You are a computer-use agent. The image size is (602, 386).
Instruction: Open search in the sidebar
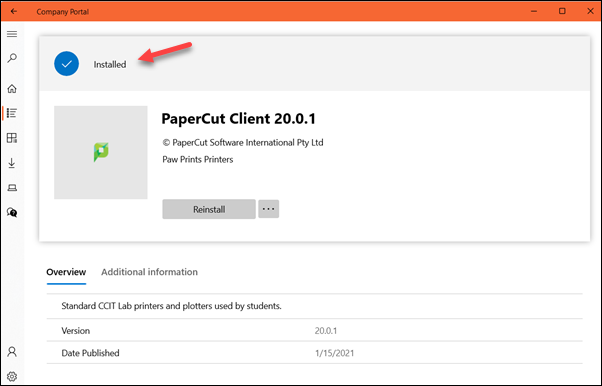[12, 58]
